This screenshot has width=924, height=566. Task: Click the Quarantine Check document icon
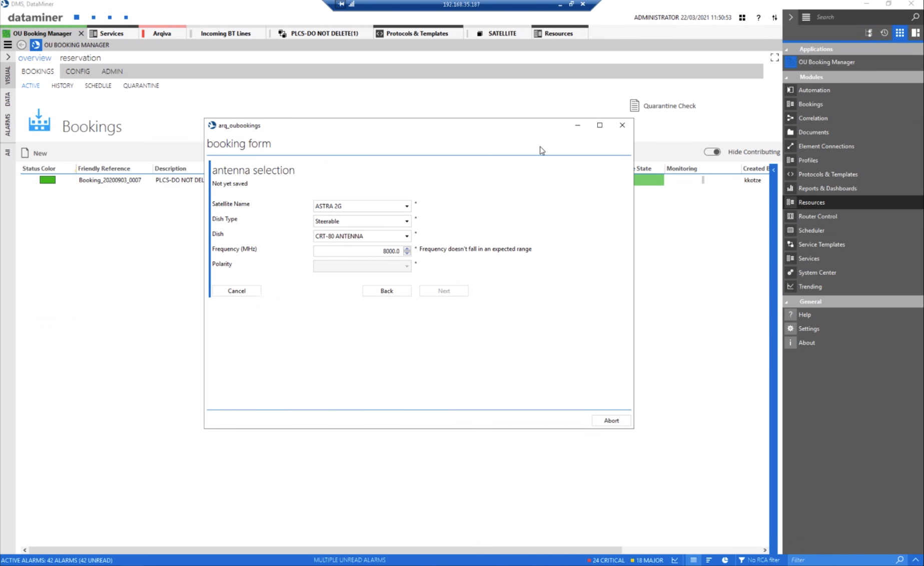click(x=634, y=106)
